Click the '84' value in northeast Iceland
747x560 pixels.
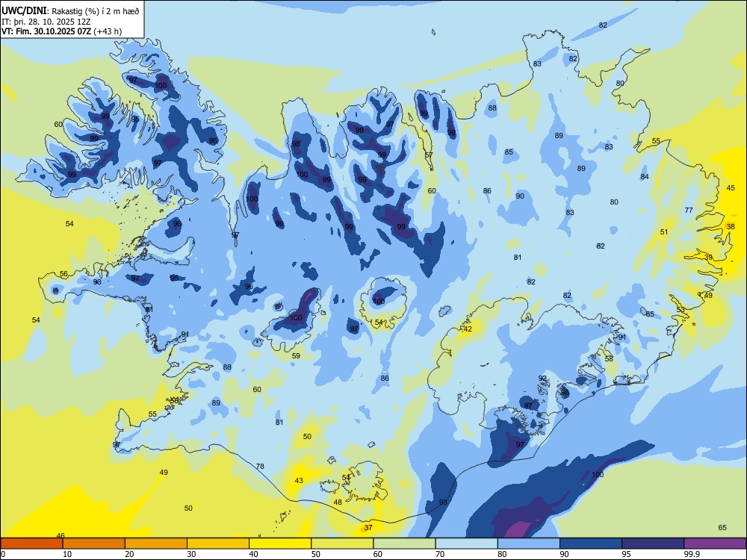(x=645, y=177)
